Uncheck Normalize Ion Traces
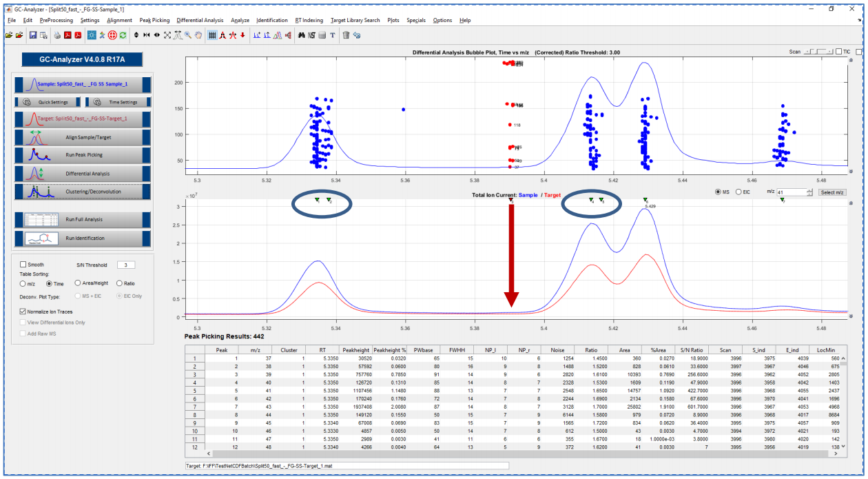The width and height of the screenshot is (868, 479). [24, 312]
